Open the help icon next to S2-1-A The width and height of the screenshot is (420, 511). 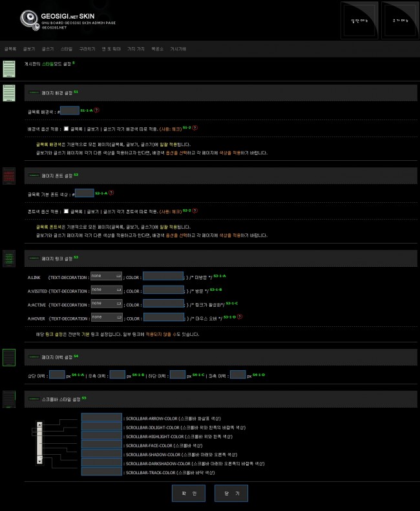(x=111, y=193)
